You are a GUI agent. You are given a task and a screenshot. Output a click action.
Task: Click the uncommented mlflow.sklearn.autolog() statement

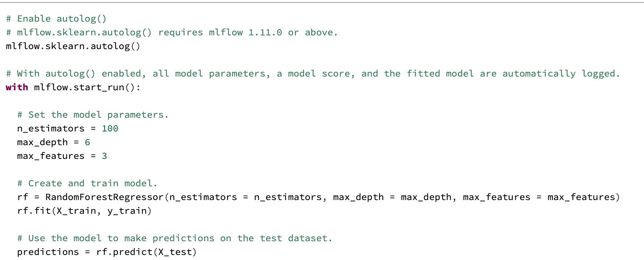[x=73, y=46]
